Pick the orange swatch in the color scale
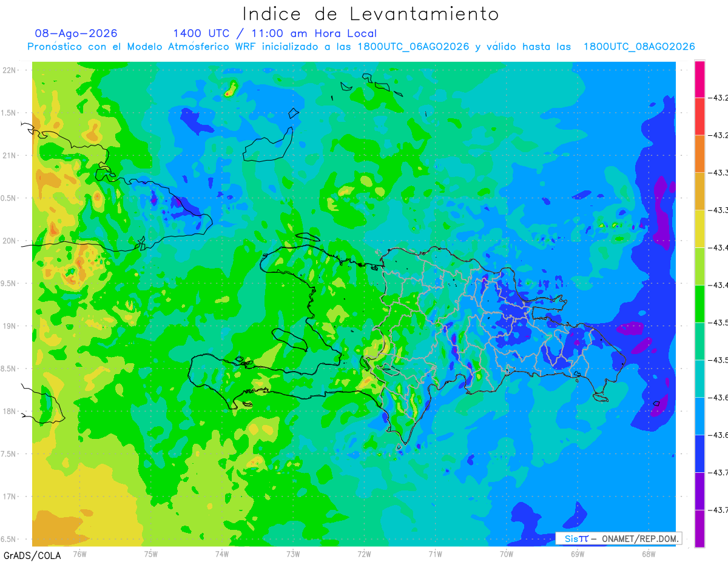 pyautogui.click(x=699, y=154)
